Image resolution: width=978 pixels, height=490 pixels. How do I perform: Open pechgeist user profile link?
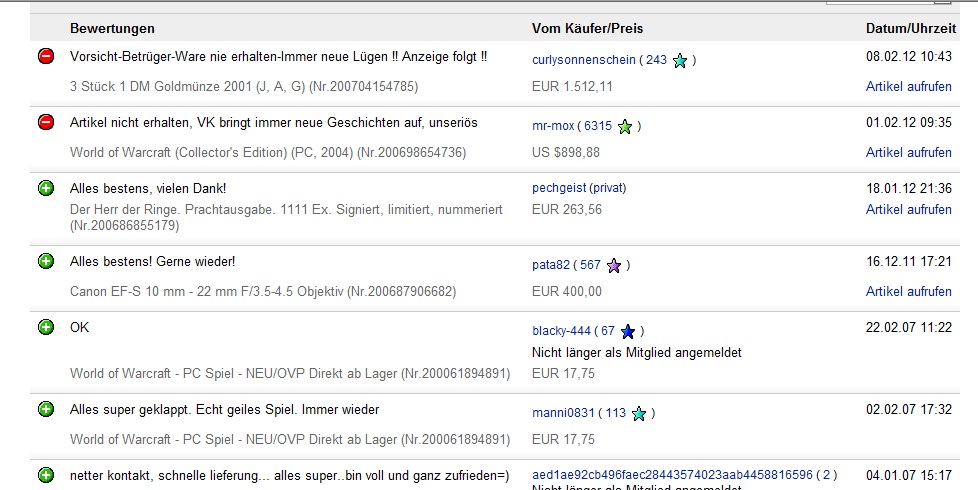point(559,188)
